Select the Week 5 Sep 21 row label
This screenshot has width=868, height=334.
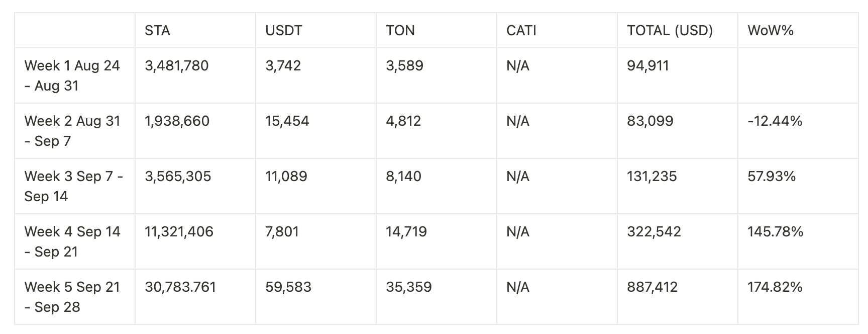tap(72, 297)
